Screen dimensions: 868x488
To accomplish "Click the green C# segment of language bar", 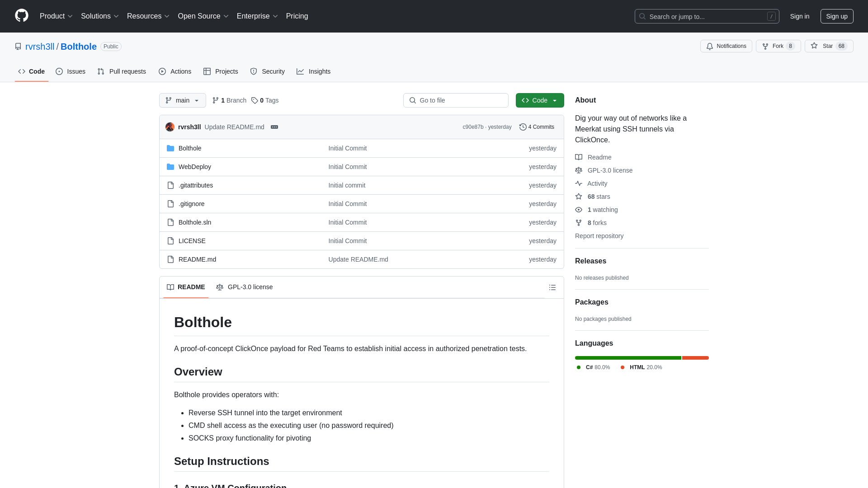I will coord(628,358).
